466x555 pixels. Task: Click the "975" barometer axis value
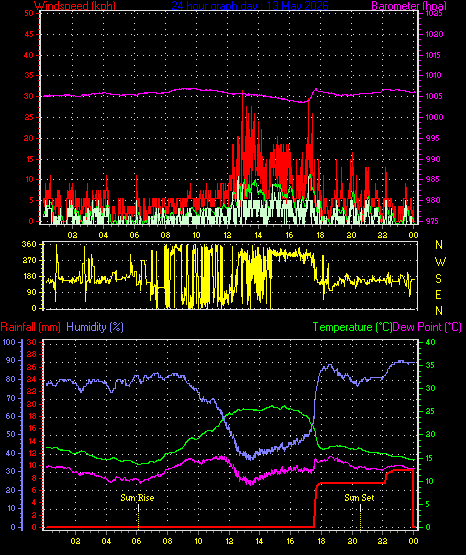coord(432,221)
